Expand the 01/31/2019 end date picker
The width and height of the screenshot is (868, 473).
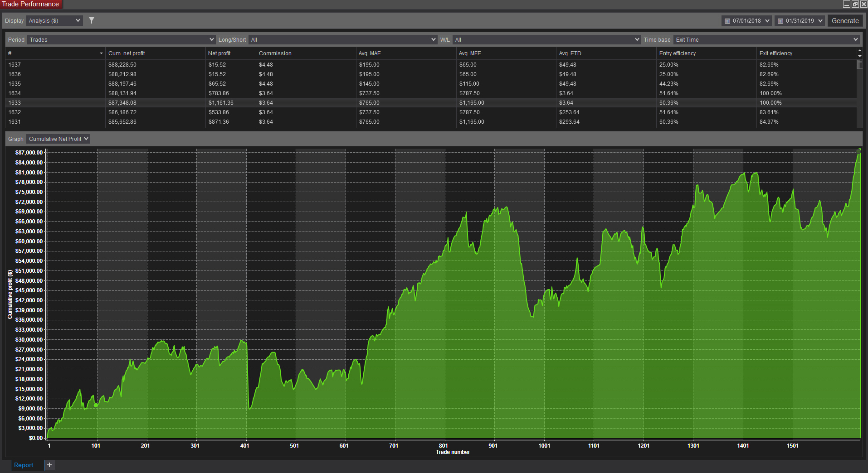[800, 21]
